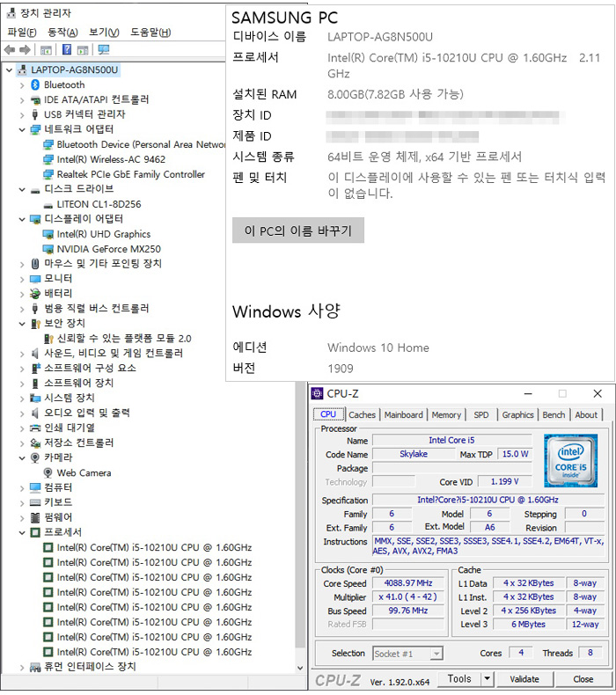This screenshot has height=695, width=616.
Task: Click the system devices (시스템 장치) icon
Action: (x=35, y=398)
